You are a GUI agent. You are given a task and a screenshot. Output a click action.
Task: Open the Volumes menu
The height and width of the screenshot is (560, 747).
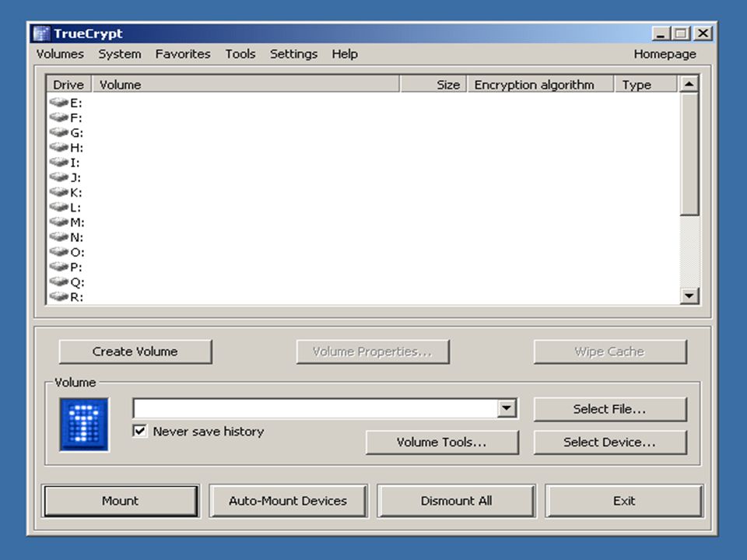pos(60,54)
